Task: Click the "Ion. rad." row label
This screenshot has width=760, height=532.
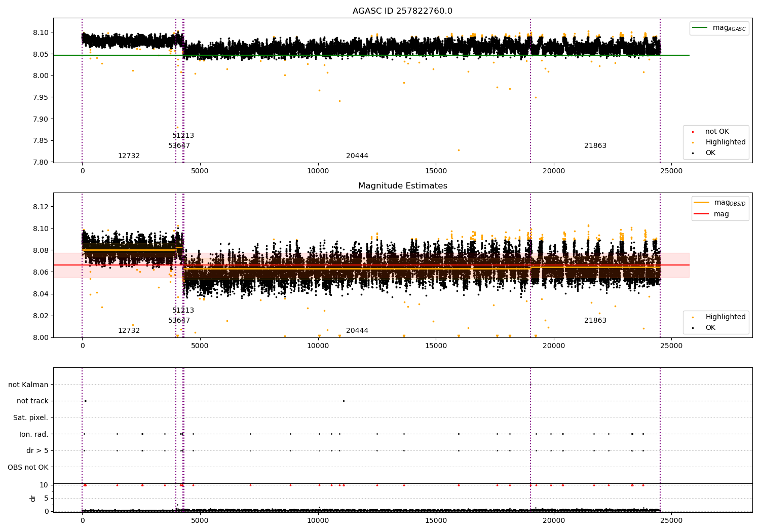Action: click(34, 434)
